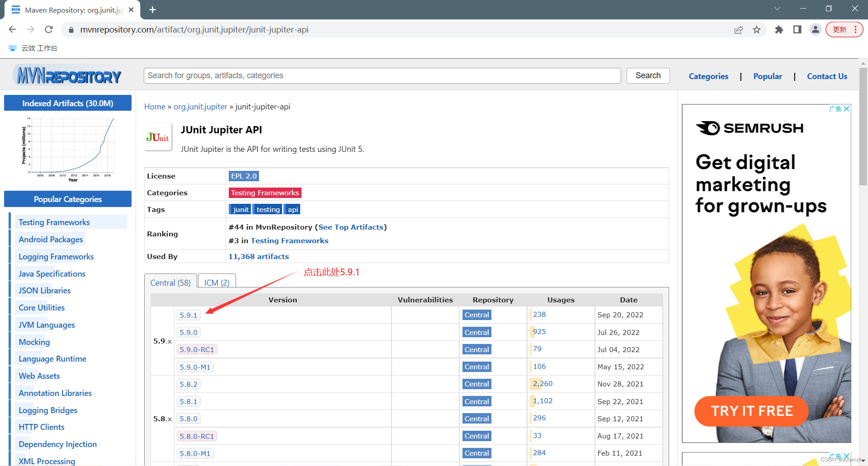Select the testing tag
The width and height of the screenshot is (868, 466).
click(268, 209)
